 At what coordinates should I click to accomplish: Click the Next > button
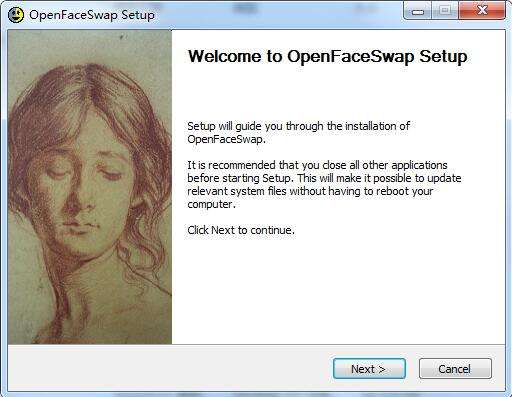pos(369,369)
